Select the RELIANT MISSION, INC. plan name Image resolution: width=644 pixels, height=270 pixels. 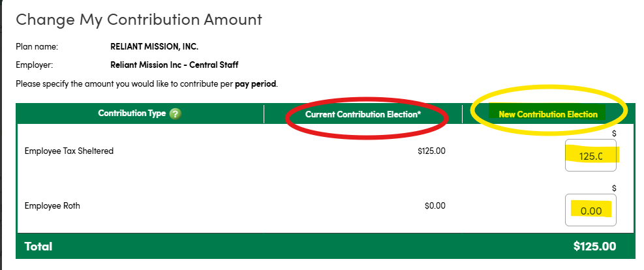[x=154, y=47]
